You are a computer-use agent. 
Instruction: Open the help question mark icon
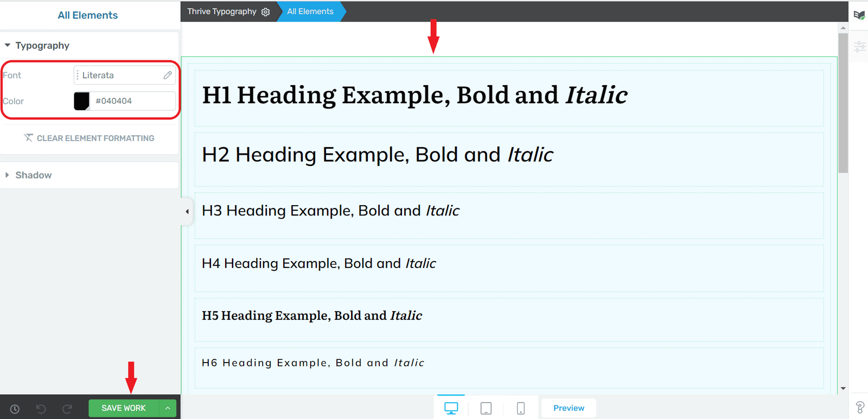coord(860,408)
